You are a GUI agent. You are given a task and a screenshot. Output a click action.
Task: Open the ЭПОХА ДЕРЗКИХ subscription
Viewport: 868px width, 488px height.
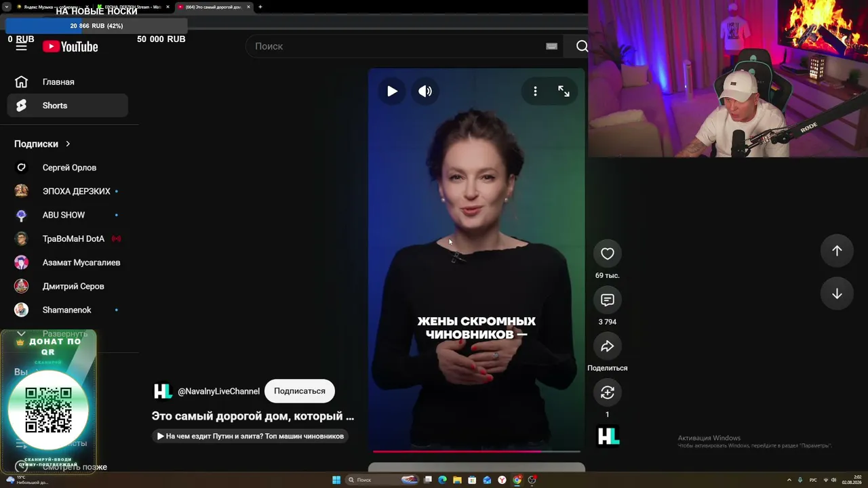click(x=67, y=191)
